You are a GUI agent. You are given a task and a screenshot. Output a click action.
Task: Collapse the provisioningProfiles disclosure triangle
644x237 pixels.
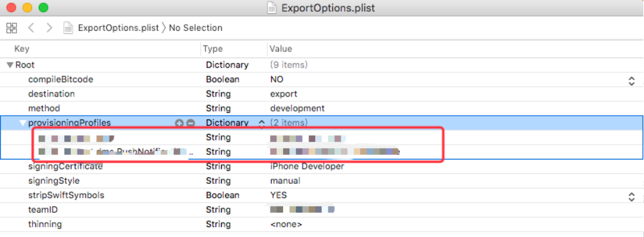point(23,123)
